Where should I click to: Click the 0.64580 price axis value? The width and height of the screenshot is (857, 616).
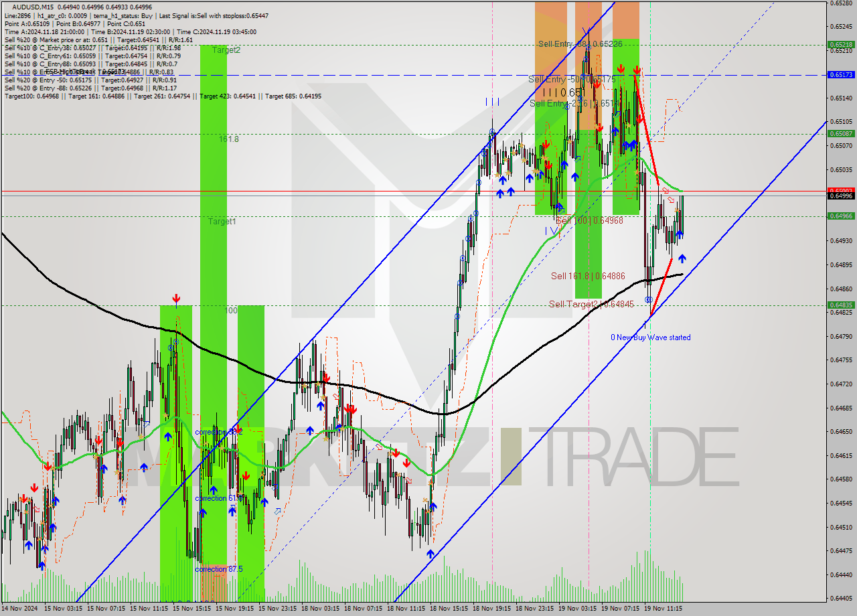841,479
